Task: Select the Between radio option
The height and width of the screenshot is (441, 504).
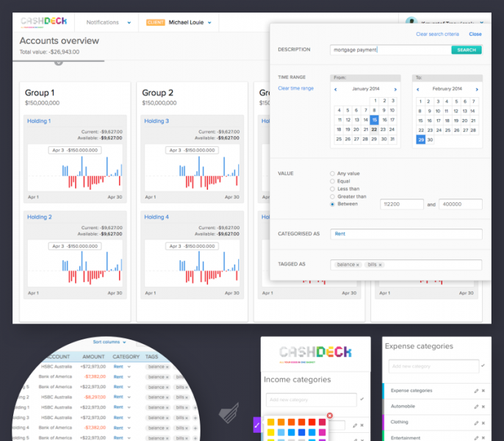Action: coord(332,204)
